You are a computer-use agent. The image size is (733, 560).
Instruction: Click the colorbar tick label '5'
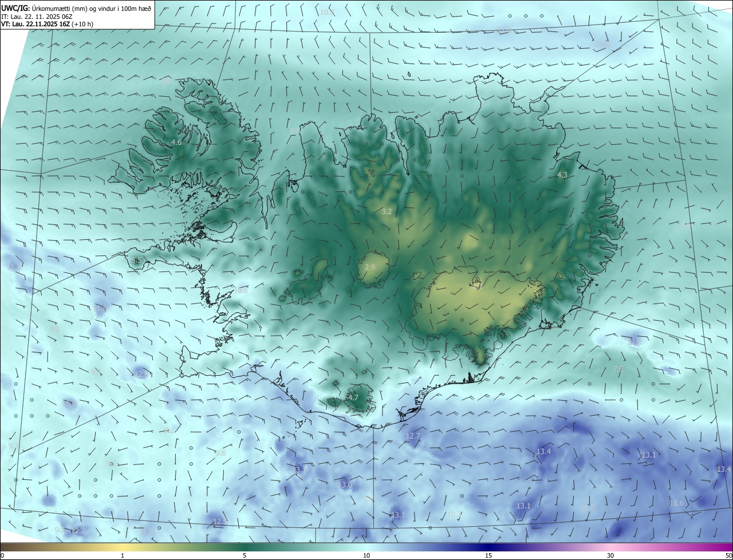coord(245,555)
